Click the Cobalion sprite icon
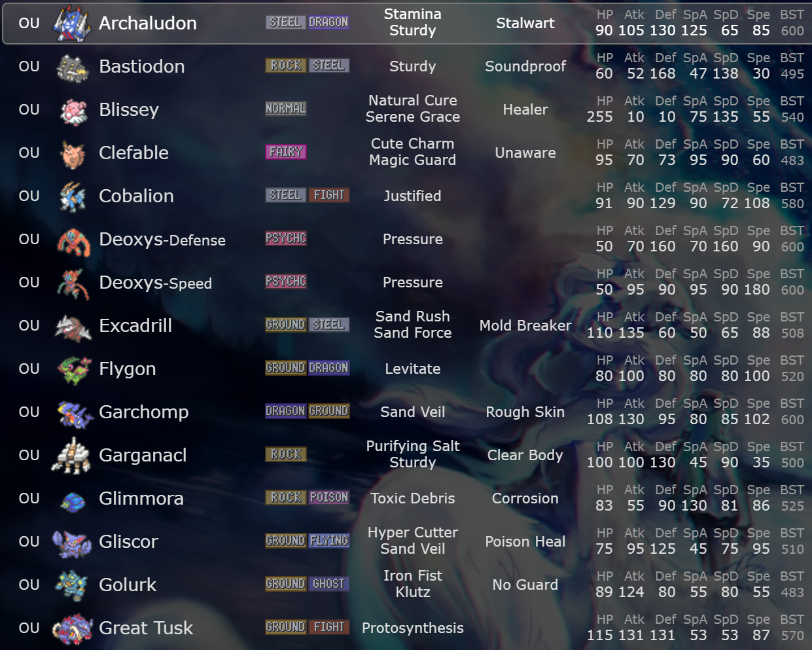This screenshot has width=812, height=650. tap(73, 197)
